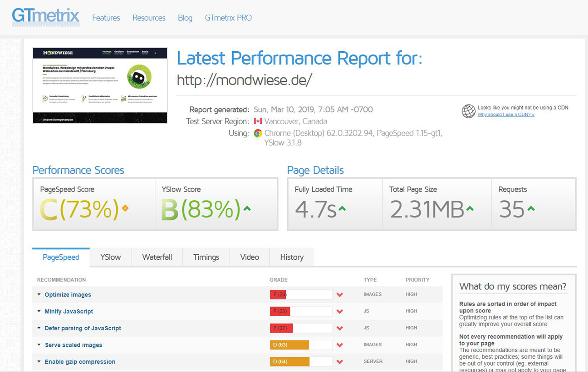Click the SERVER type in gzip row

coord(373,361)
